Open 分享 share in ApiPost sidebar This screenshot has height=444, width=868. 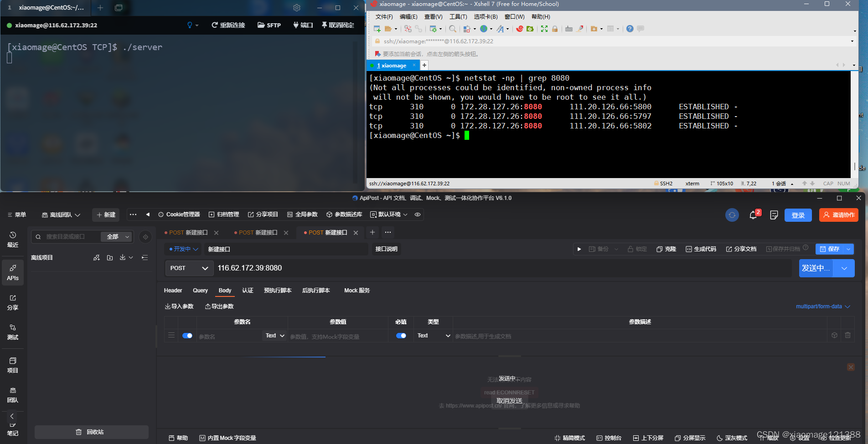pyautogui.click(x=13, y=302)
